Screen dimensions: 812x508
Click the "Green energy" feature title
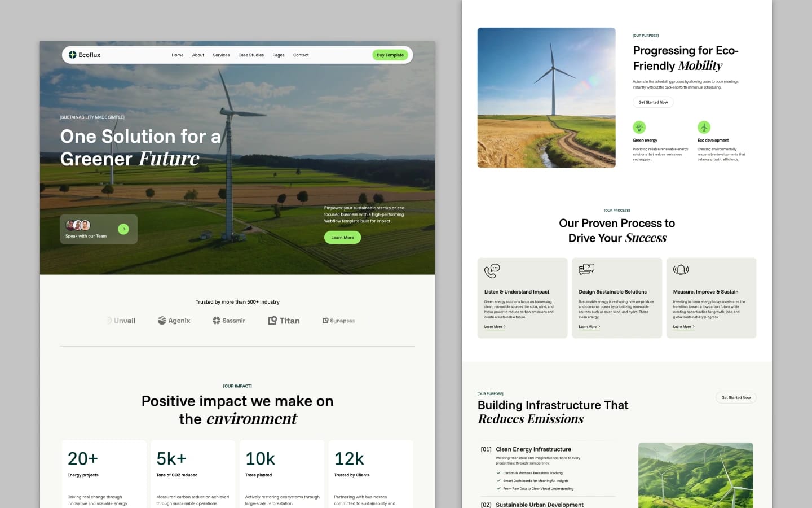(645, 141)
